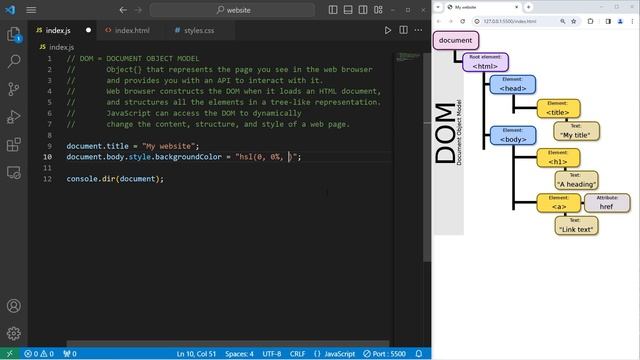Open the Accounts menu icon
The height and width of the screenshot is (360, 640).
tap(14, 306)
